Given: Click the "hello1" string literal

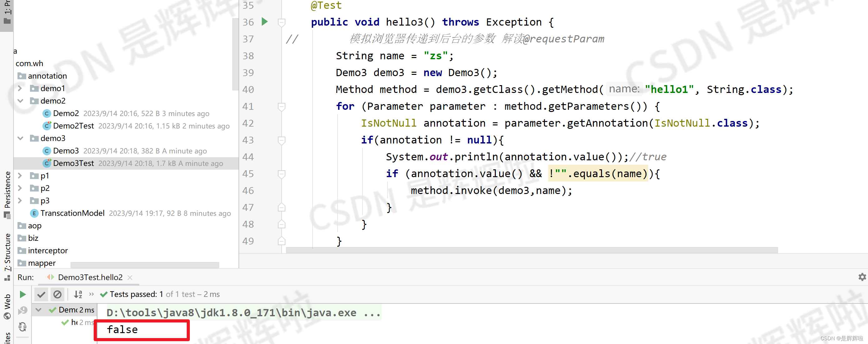Looking at the screenshot, I should [669, 90].
